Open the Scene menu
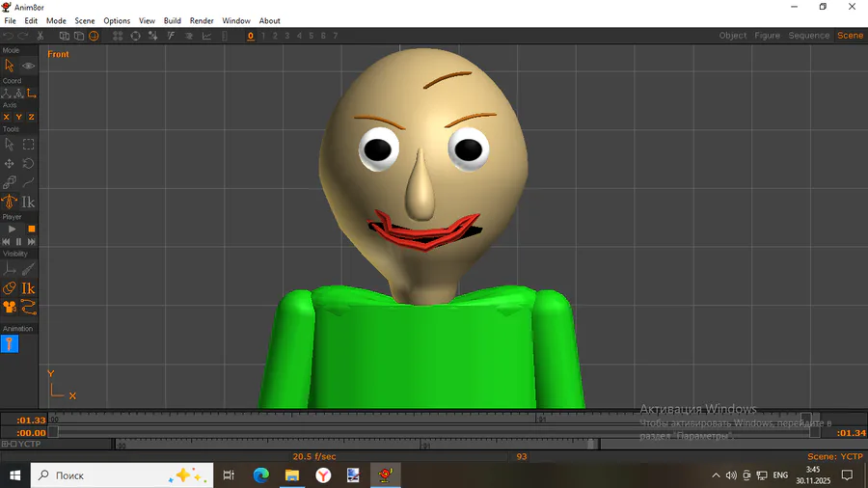Screen dimensions: 868x488 point(85,21)
